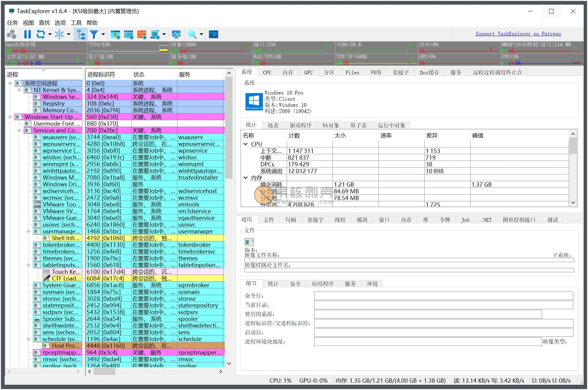The width and height of the screenshot is (588, 390).
Task: Collapse the 内存 row in statistics panel
Action: [246, 178]
